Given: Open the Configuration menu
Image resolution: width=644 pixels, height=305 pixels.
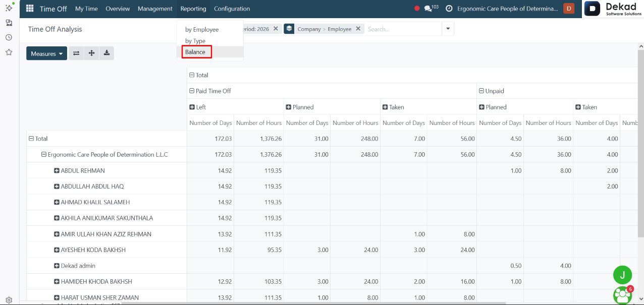Looking at the screenshot, I should (232, 9).
